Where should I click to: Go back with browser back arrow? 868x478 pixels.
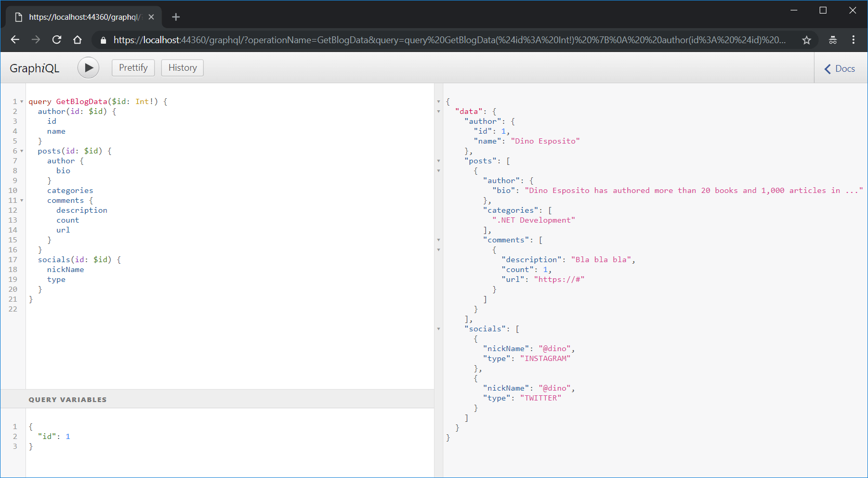click(x=15, y=40)
